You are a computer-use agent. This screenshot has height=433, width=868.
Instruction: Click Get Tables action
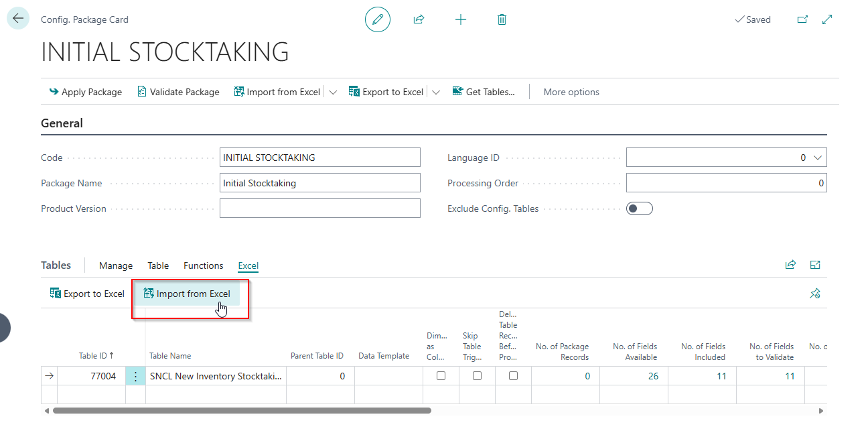coord(484,92)
